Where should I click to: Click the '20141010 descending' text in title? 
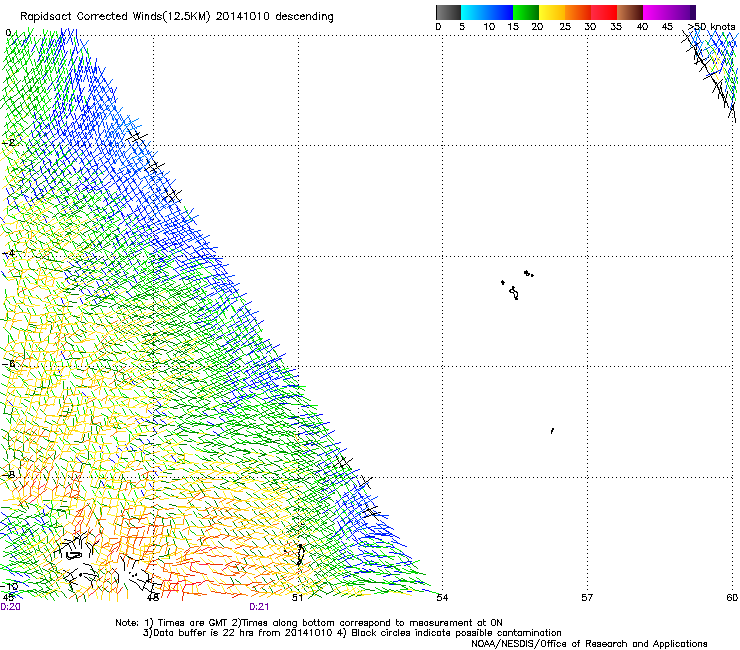[275, 17]
